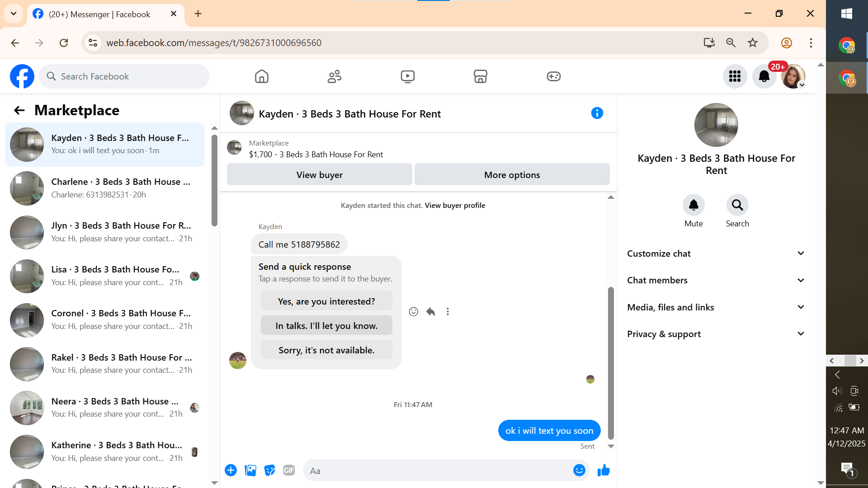Open more options for the message
868x488 pixels.
pos(448,312)
